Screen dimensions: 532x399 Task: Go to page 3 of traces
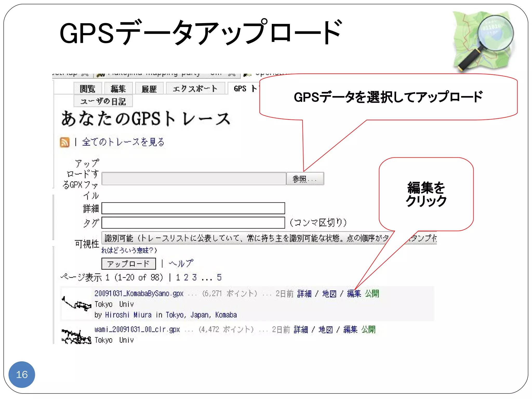tap(194, 277)
